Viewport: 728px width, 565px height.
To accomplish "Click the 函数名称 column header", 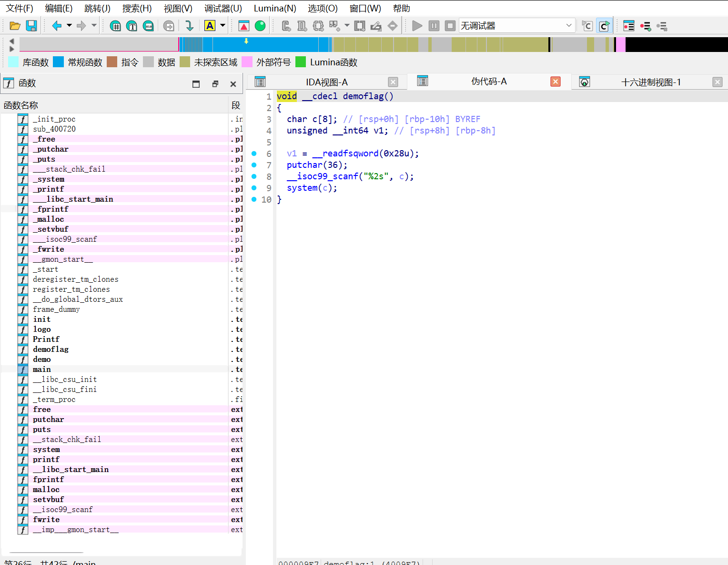I will pyautogui.click(x=21, y=105).
